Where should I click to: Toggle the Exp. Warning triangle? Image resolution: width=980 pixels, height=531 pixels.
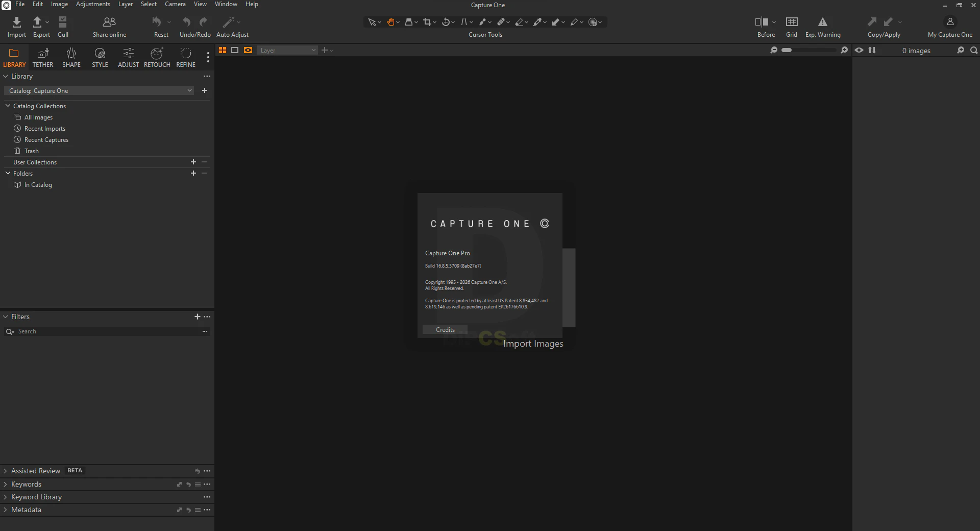pyautogui.click(x=823, y=21)
